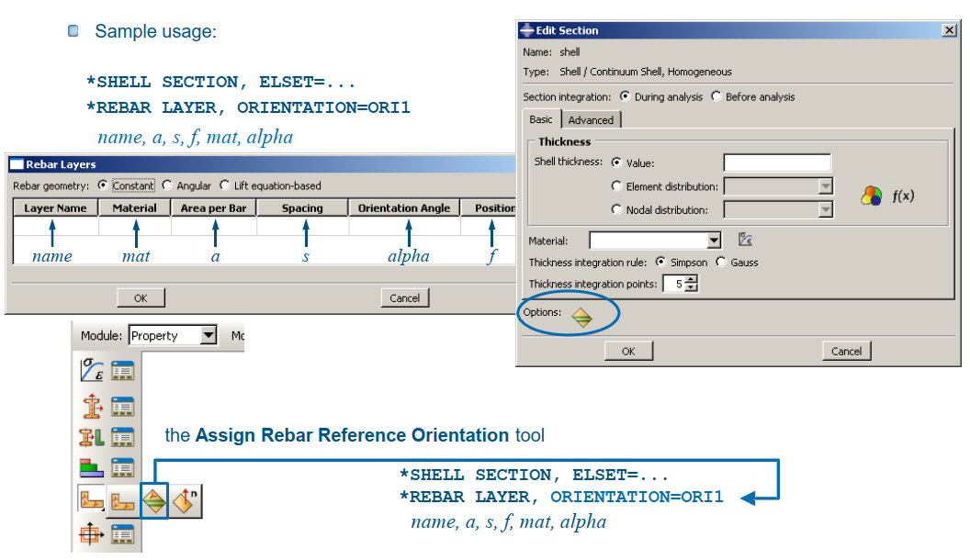Open the Element distribution dropdown

tap(824, 186)
